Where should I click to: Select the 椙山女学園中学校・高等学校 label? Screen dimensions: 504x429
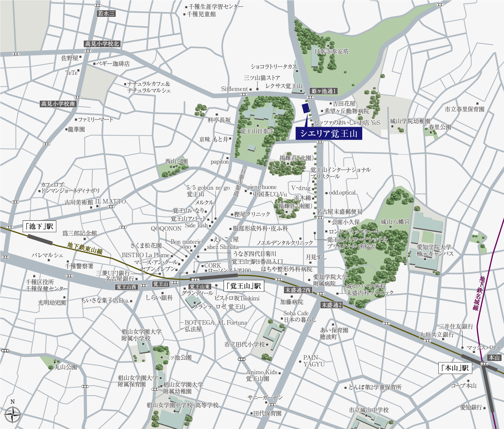coord(182,405)
